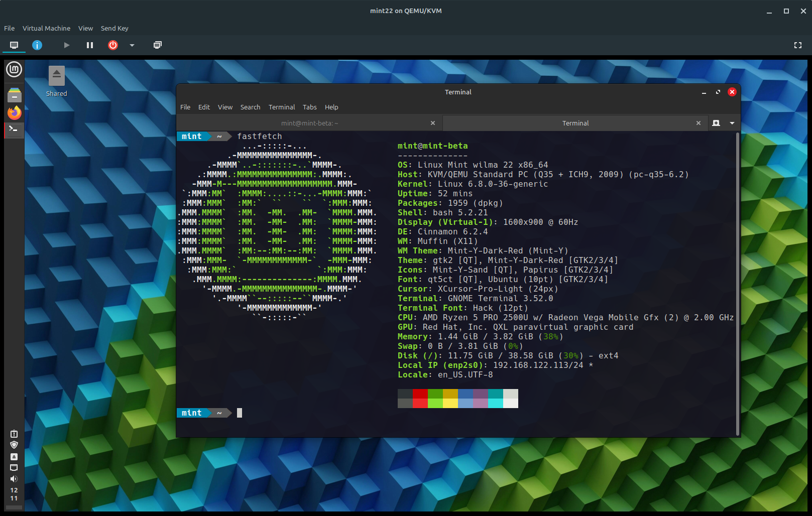Click the Terminal launcher in the panel

(14, 130)
